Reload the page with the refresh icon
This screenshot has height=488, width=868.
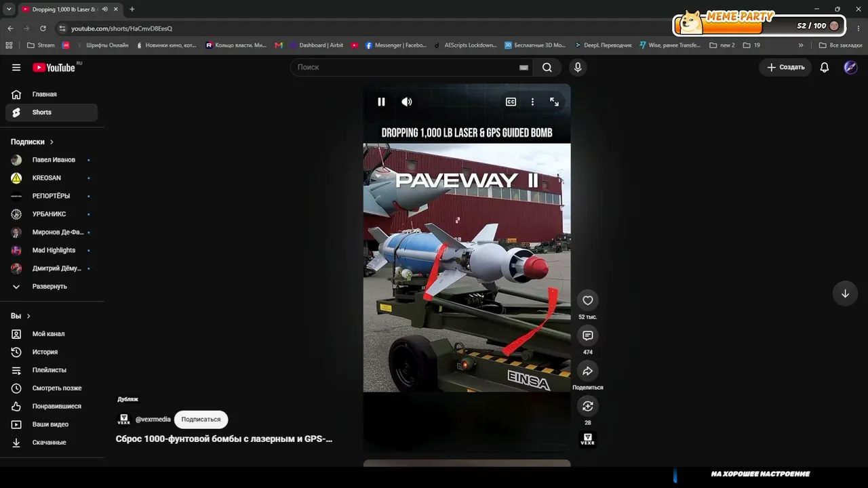[43, 28]
